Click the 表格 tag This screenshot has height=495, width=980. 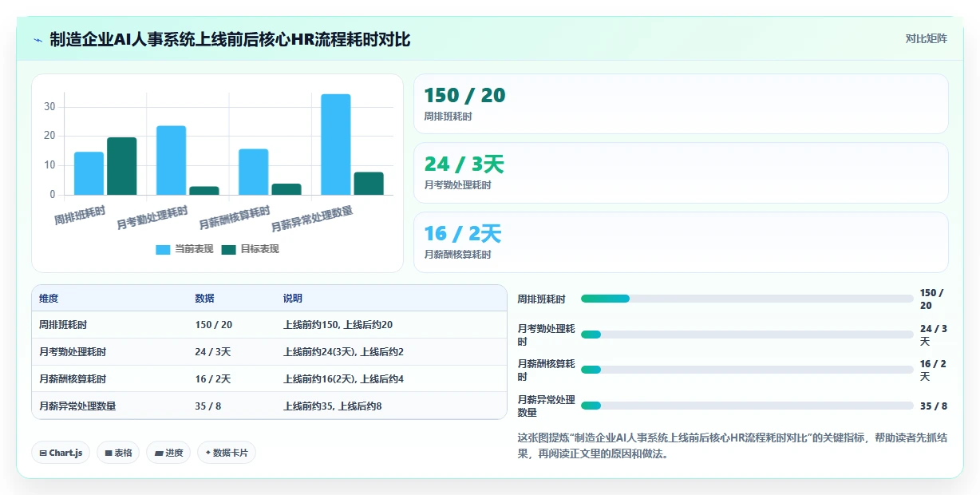click(118, 453)
